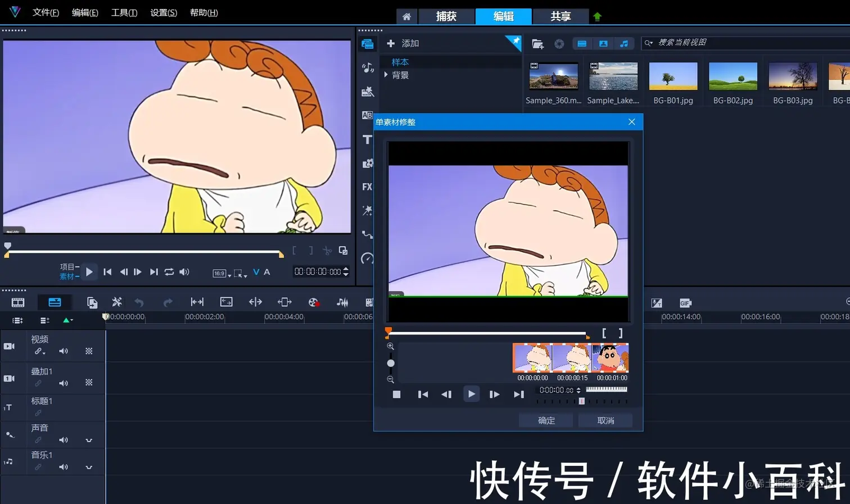This screenshot has height=504, width=850.
Task: Click the Stretch tool icon
Action: click(x=227, y=302)
